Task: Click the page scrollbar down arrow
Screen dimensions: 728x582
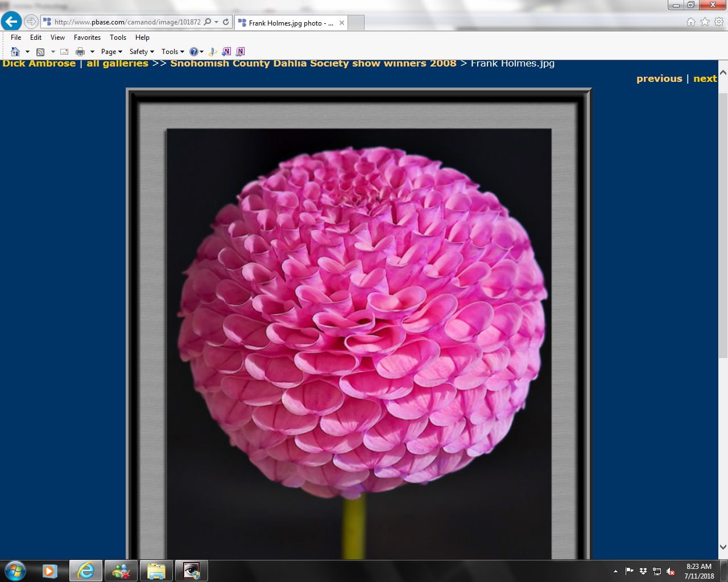Action: [x=723, y=547]
